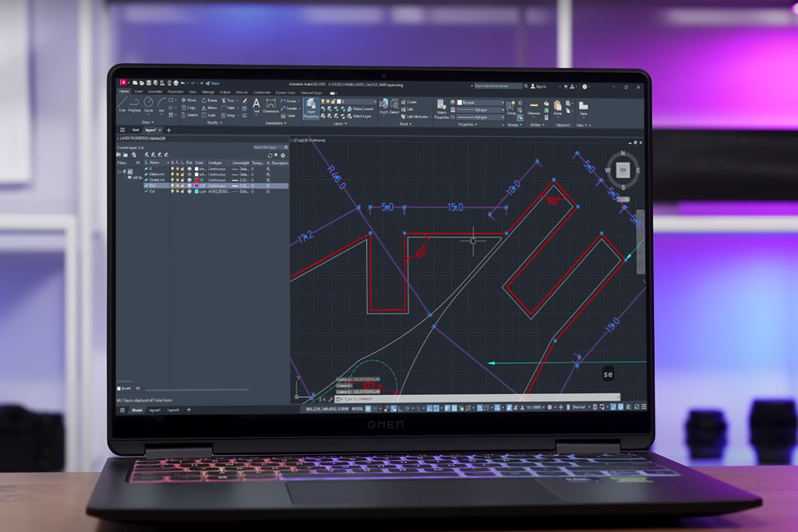Screen dimensions: 798x532
Task: Click the Insert block icon
Action: (x=383, y=106)
